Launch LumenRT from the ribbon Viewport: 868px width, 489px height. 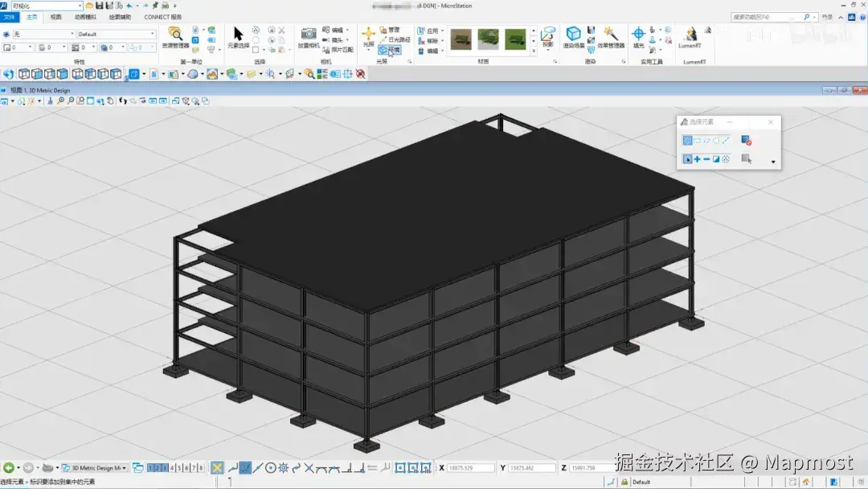pyautogui.click(x=690, y=38)
